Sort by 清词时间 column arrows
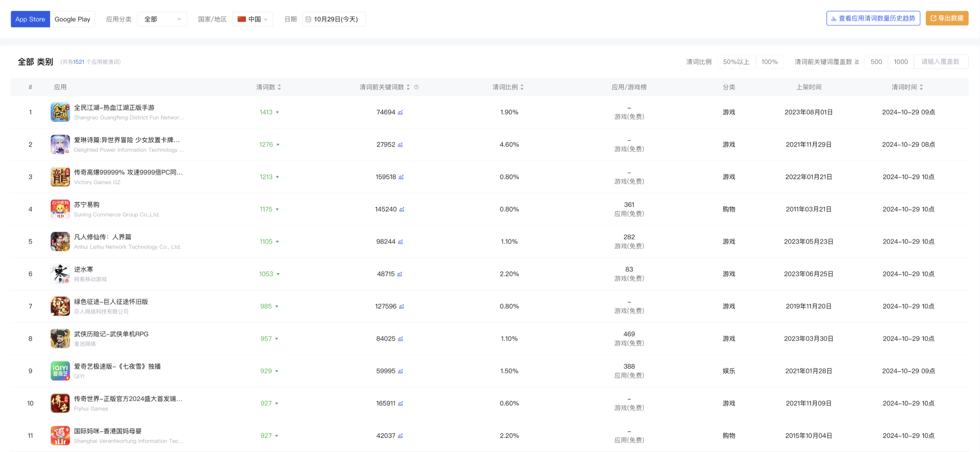The height and width of the screenshot is (452, 980). 921,87
